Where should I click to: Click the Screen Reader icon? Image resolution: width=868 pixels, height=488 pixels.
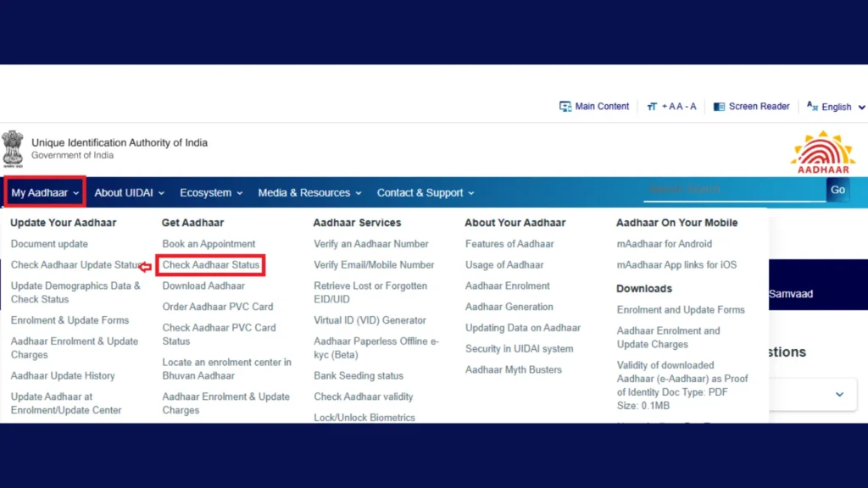(719, 106)
